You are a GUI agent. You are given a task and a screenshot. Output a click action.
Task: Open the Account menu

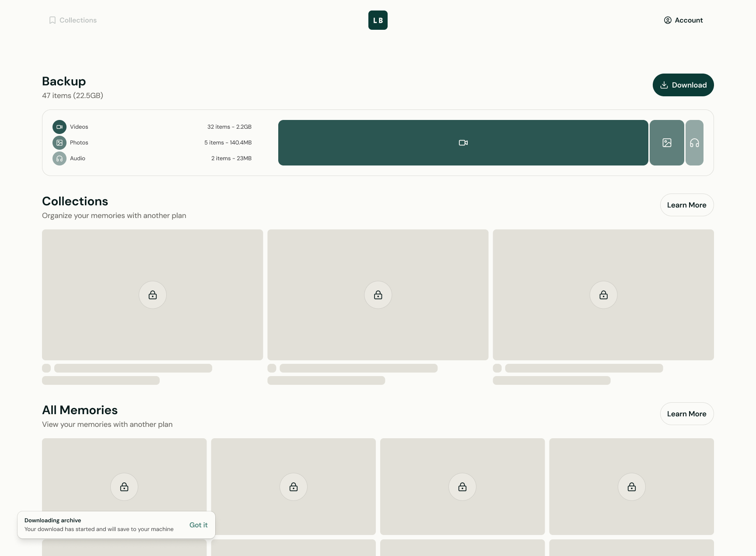point(683,20)
